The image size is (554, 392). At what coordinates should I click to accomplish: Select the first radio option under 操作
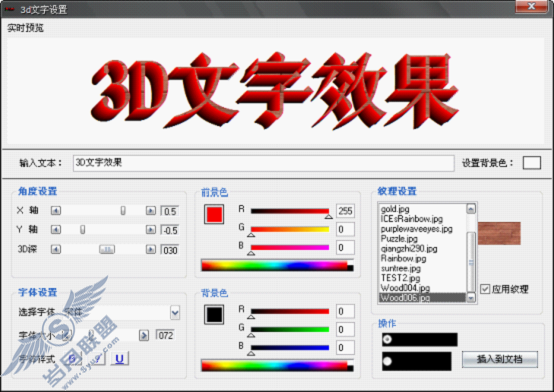pyautogui.click(x=387, y=339)
